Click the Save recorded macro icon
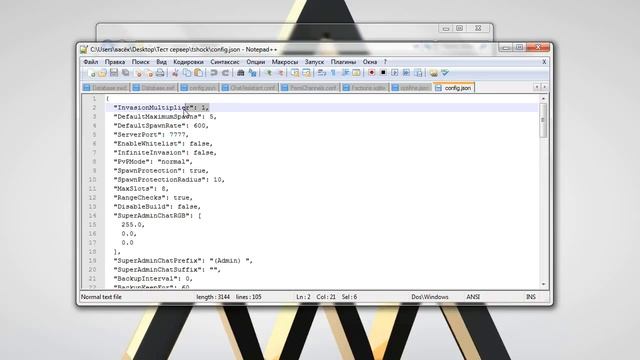The height and width of the screenshot is (360, 640). pos(418,73)
